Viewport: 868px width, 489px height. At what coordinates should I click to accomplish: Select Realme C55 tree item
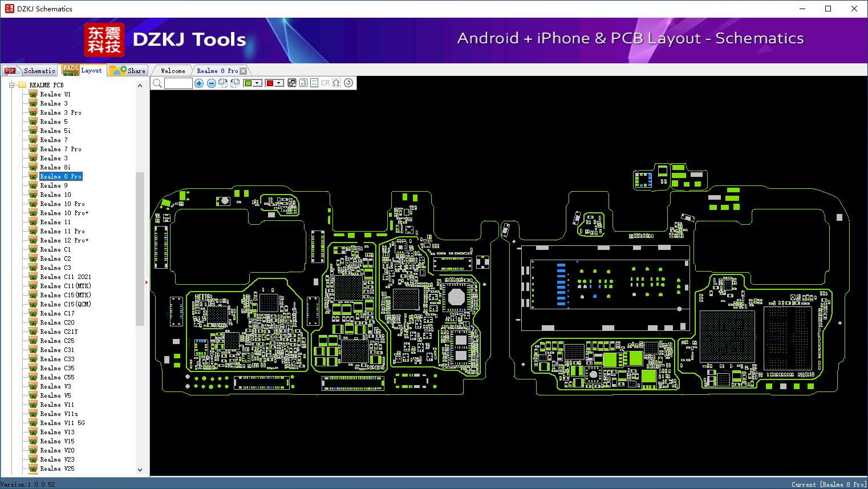pyautogui.click(x=57, y=377)
